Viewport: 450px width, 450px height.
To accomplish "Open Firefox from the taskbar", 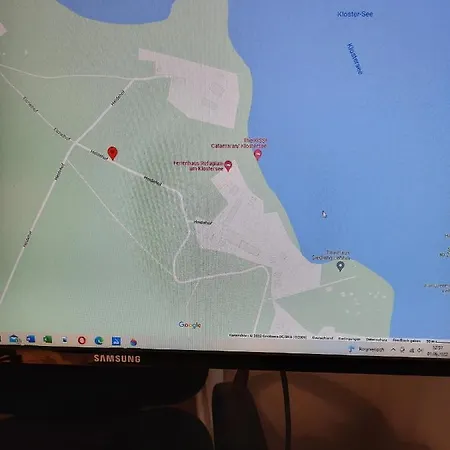I will click(134, 342).
